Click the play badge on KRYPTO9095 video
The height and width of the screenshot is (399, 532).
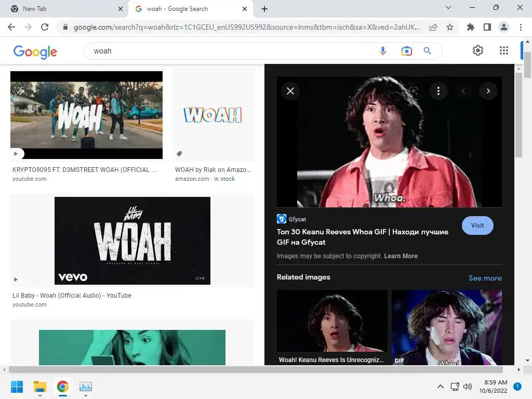pos(16,154)
